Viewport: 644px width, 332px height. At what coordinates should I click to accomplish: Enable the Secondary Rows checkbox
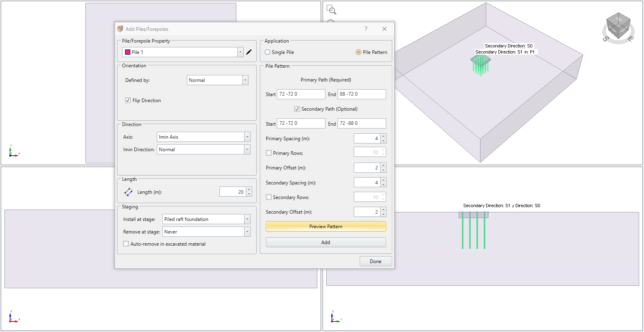click(269, 197)
